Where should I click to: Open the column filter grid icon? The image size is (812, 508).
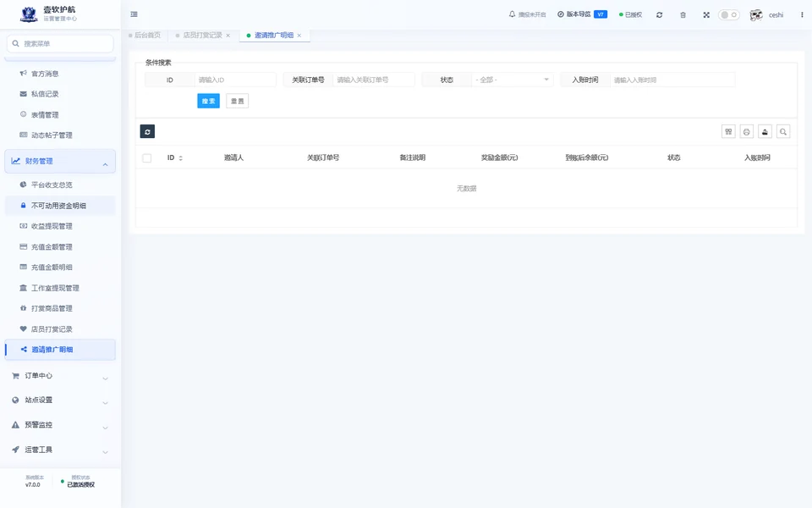(728, 132)
